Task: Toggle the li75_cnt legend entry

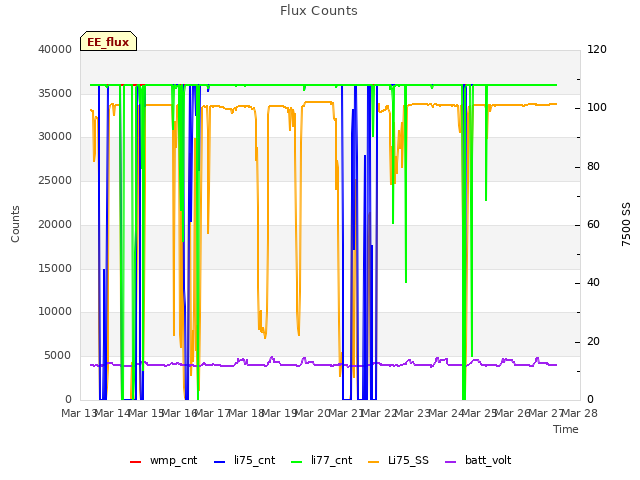Action: [x=244, y=460]
